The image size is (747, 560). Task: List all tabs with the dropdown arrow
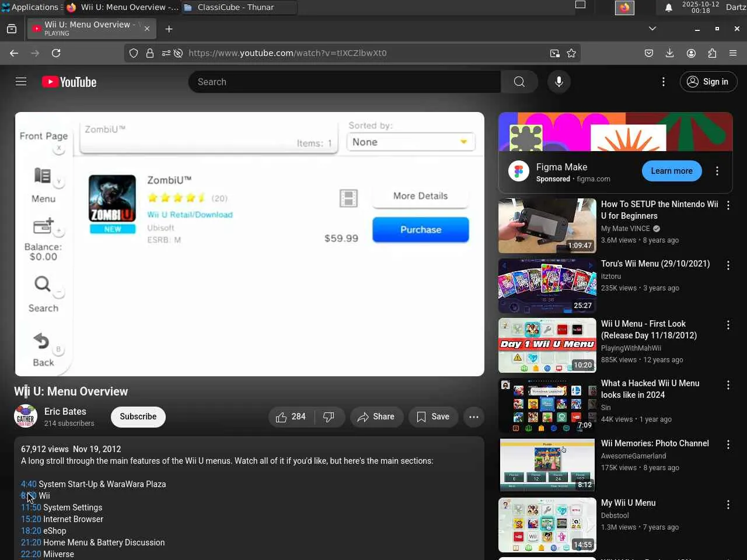tap(652, 29)
